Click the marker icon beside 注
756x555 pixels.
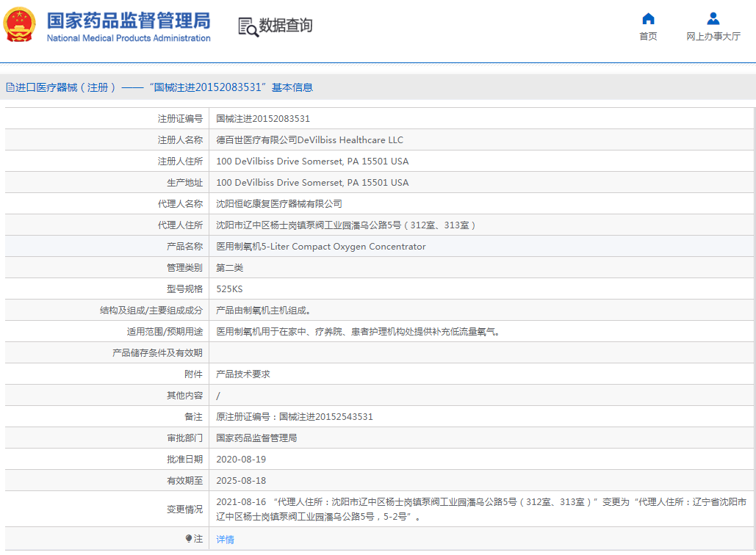pos(189,539)
